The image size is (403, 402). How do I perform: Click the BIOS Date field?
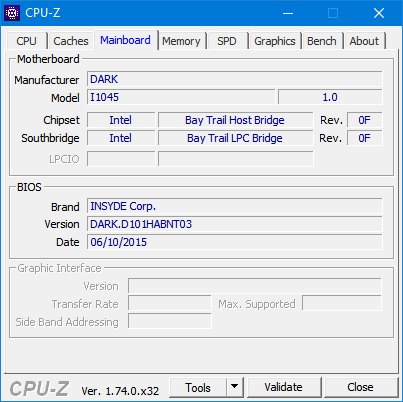coord(235,242)
